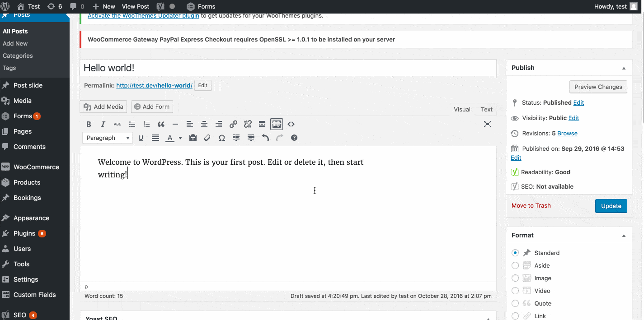Viewport: 644px width, 320px height.
Task: Go to Custom Fields menu
Action: point(35,295)
